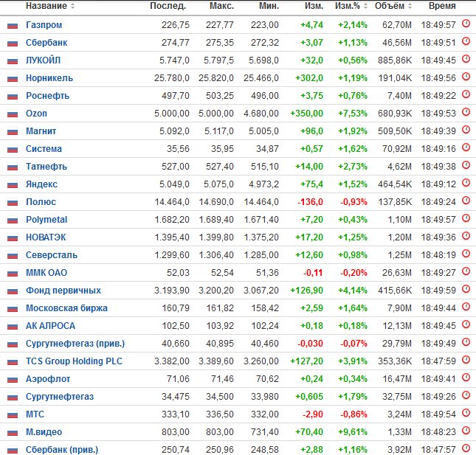This screenshot has height=455, width=476.
Task: Click the clock icon in the АК АЛРОСА row
Action: 466,324
